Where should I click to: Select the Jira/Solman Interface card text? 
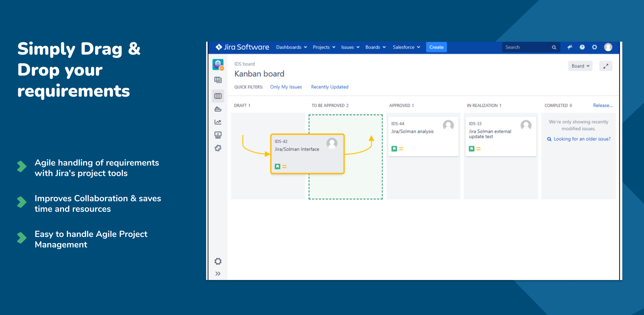(x=297, y=149)
